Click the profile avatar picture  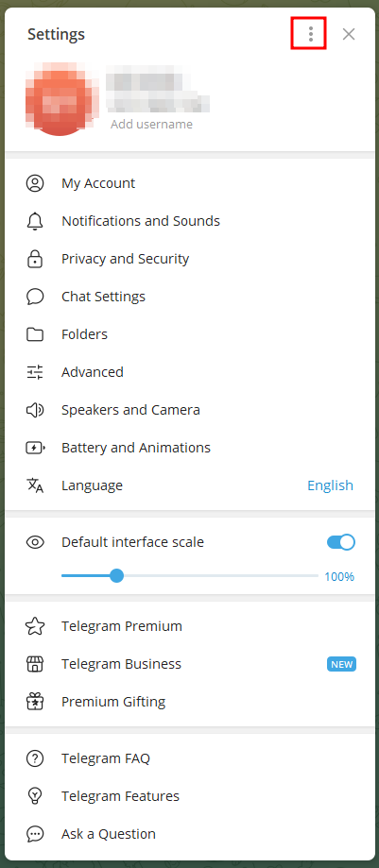60,99
